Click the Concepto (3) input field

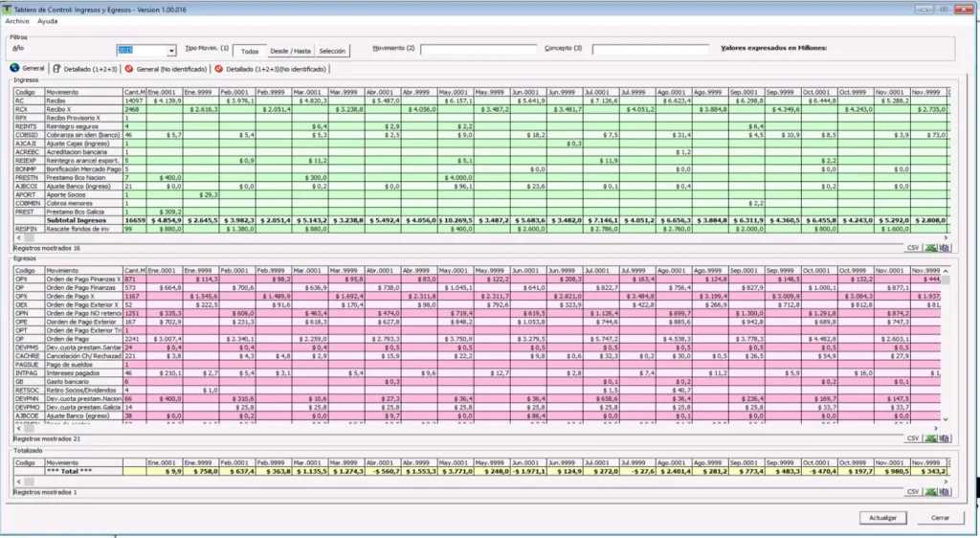pyautogui.click(x=651, y=50)
